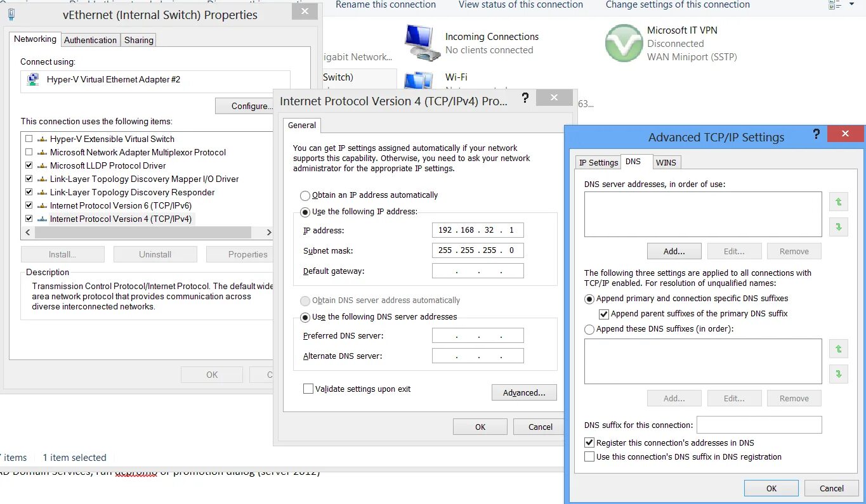Toggle Append parent suffixes of primary DNS suffix

coord(604,314)
